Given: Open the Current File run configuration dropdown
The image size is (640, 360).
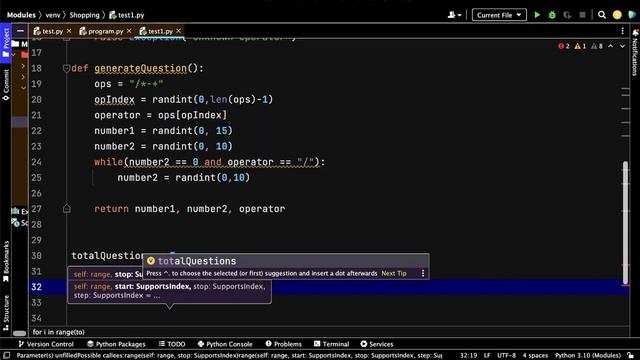Looking at the screenshot, I should pos(499,15).
